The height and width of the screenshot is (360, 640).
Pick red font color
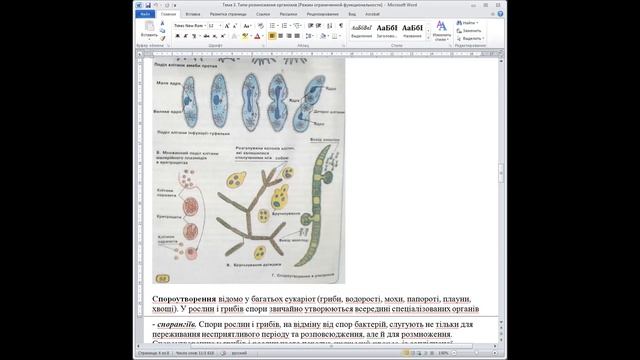click(257, 36)
